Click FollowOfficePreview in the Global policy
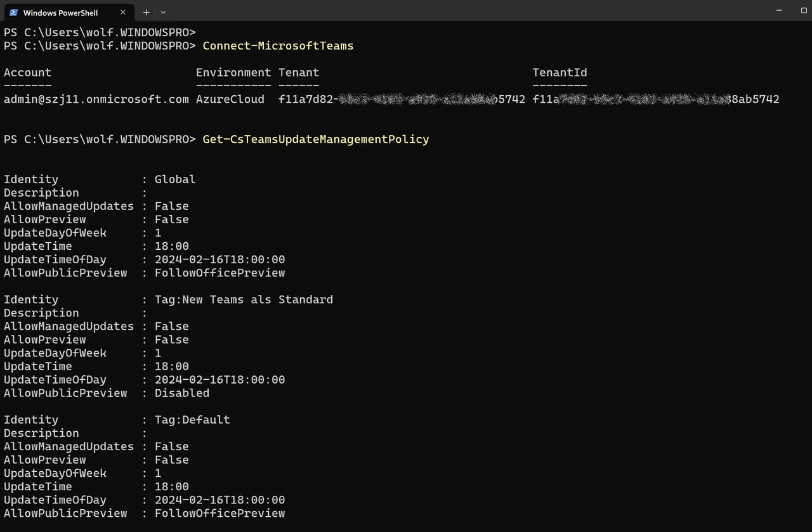Image resolution: width=812 pixels, height=532 pixels. click(x=219, y=273)
